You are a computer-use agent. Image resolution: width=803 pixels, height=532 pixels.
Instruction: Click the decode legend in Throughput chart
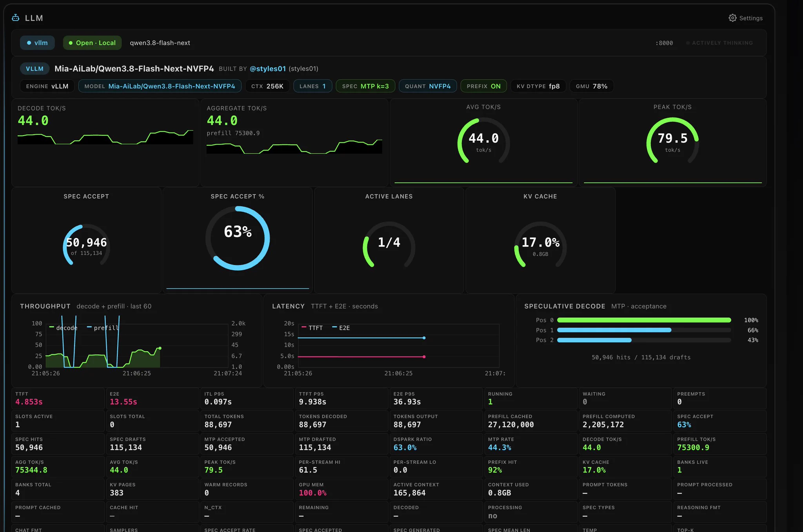click(63, 328)
